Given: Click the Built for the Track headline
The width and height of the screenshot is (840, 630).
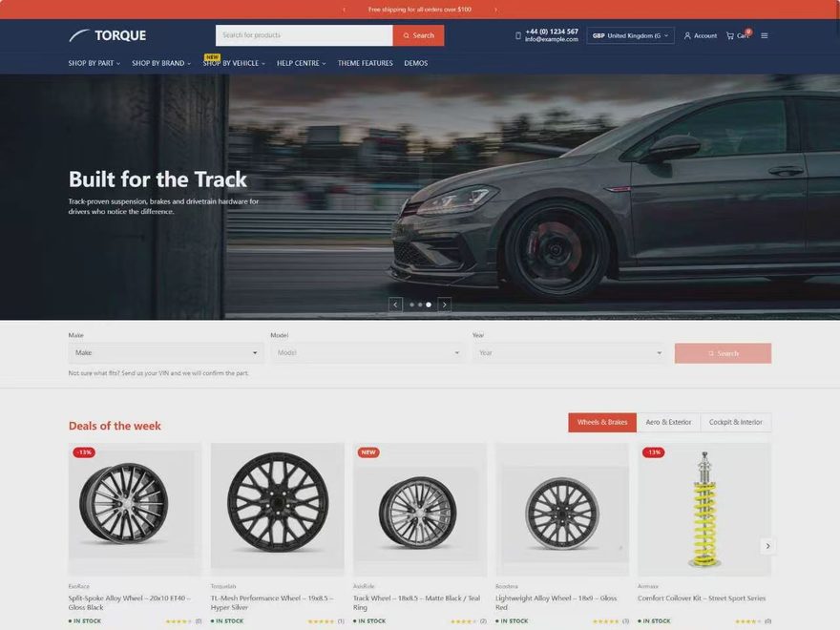Looking at the screenshot, I should [x=158, y=179].
